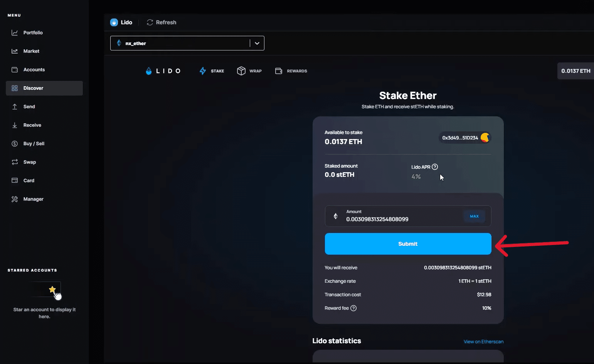The height and width of the screenshot is (364, 594).
Task: Open View on Etherscan link
Action: (483, 342)
